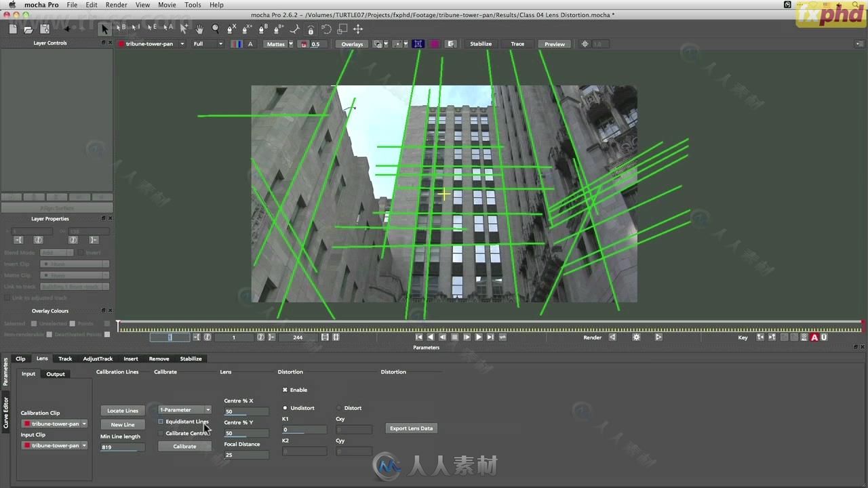The height and width of the screenshot is (488, 868).
Task: Click the Focal Distance 25 field
Action: 246,455
